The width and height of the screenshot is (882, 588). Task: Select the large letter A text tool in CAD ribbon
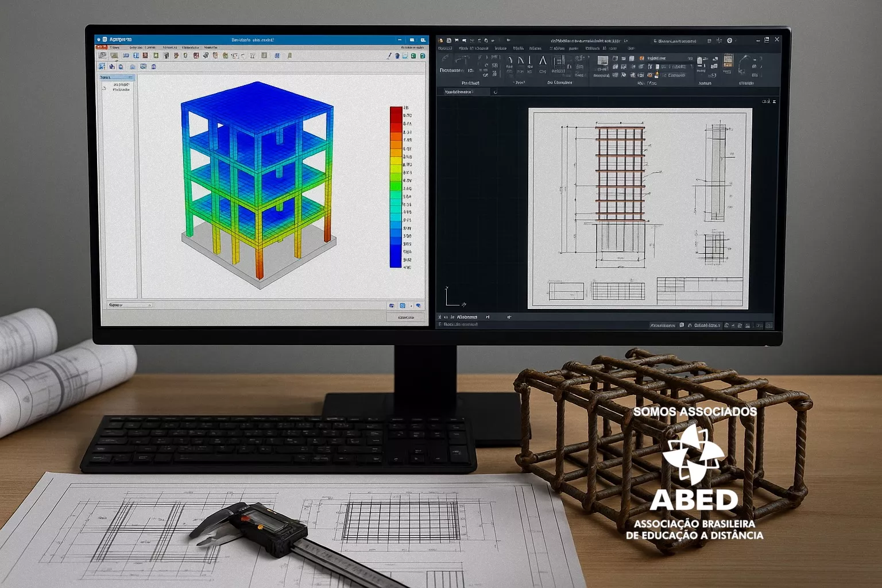543,60
